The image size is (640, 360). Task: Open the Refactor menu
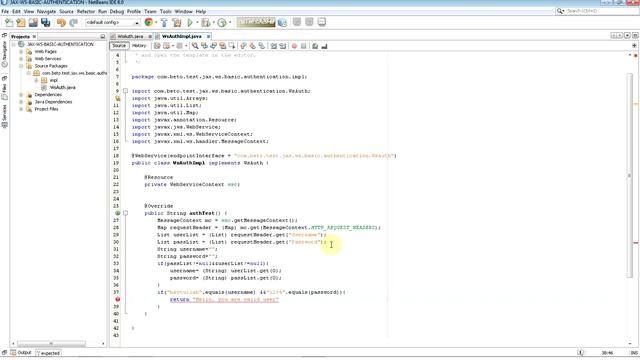[86, 11]
